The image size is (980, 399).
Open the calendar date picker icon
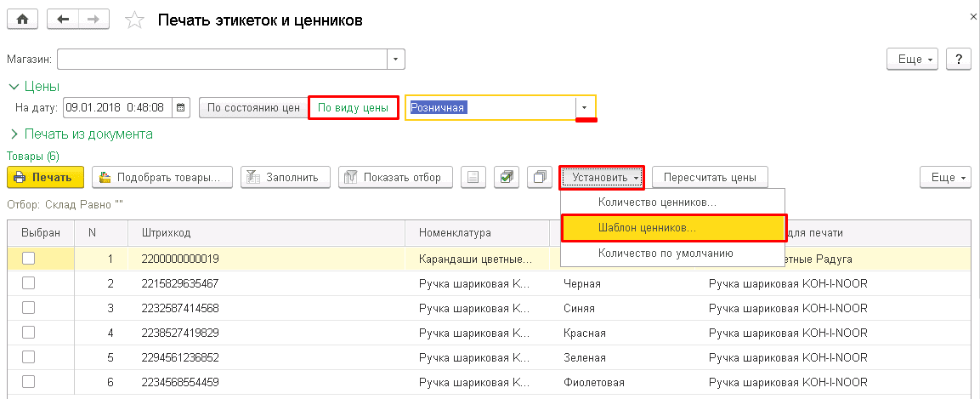181,108
